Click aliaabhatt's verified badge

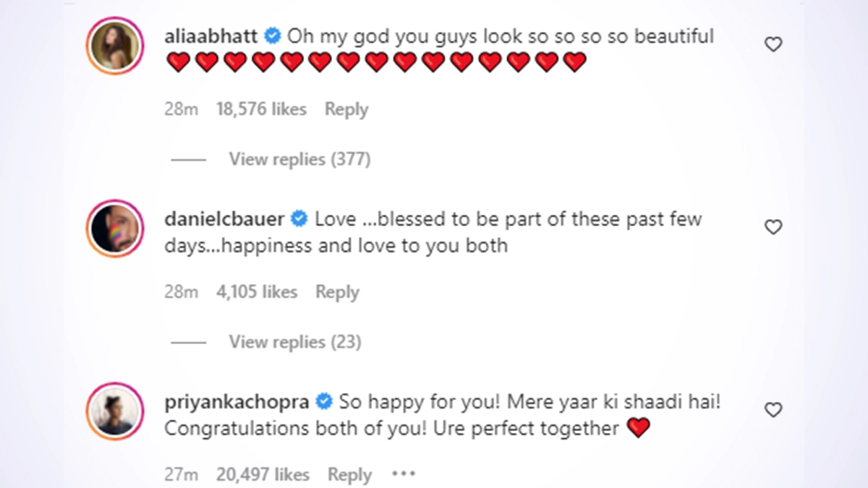pos(272,36)
